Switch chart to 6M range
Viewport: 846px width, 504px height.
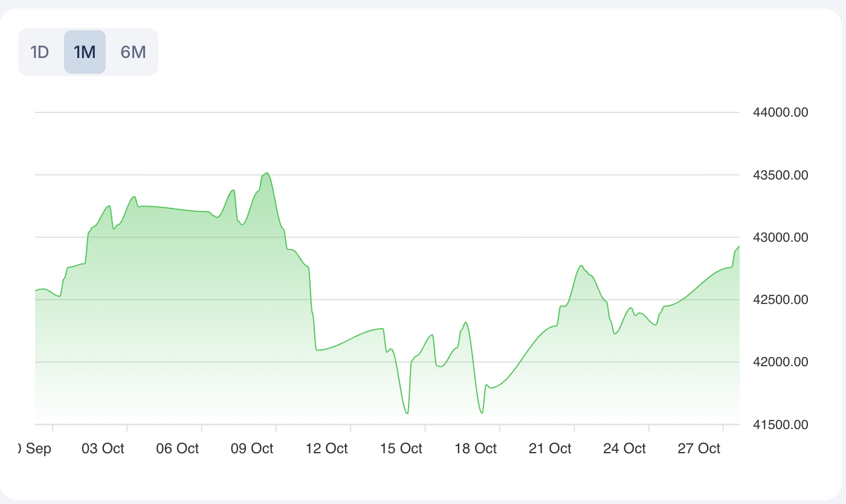133,52
